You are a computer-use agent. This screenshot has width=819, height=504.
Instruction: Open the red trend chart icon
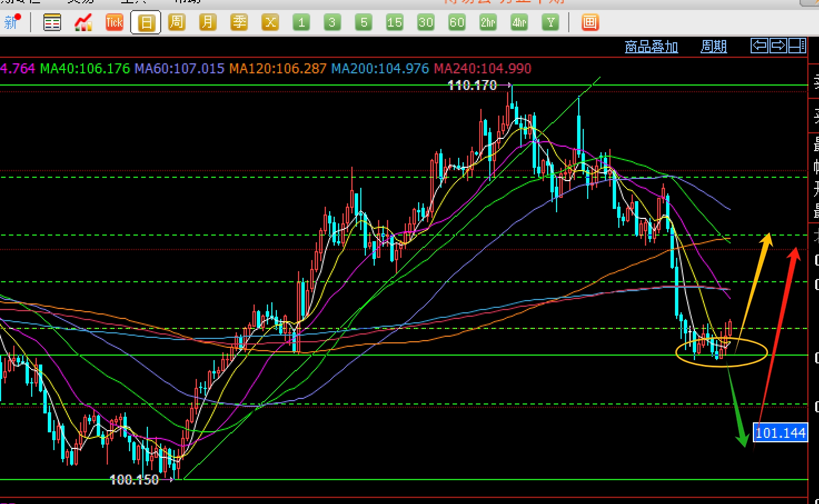coord(83,23)
